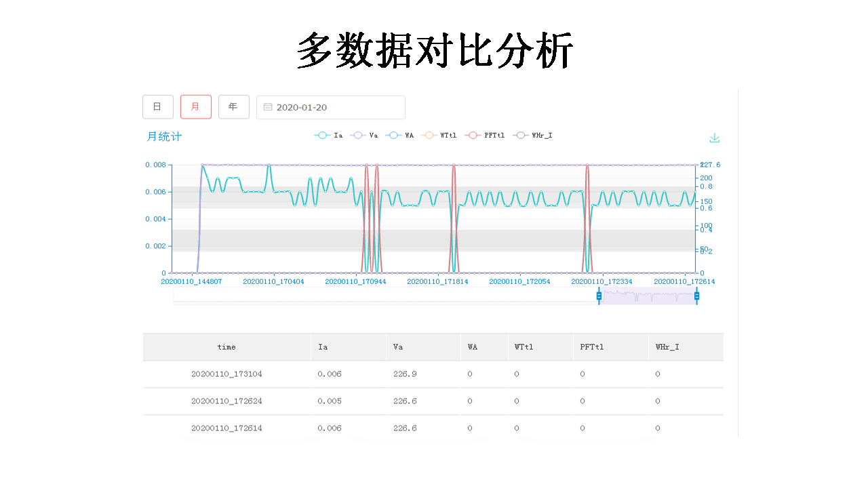Download the chart with the download icon
The image size is (868, 488).
[x=714, y=138]
